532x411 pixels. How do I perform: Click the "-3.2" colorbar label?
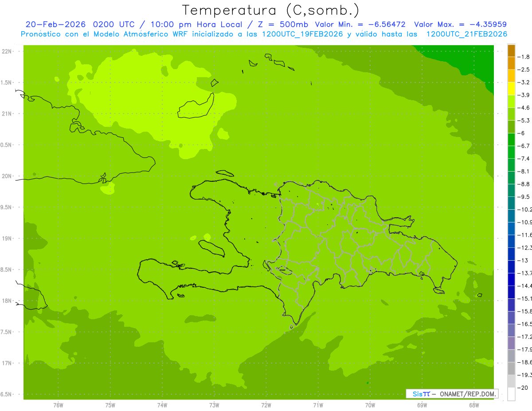(x=524, y=82)
